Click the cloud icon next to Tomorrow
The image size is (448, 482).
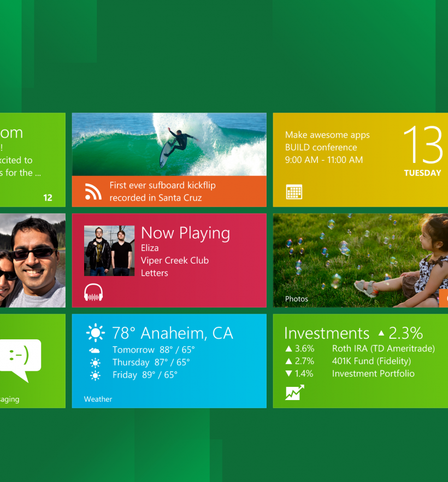[x=95, y=350]
